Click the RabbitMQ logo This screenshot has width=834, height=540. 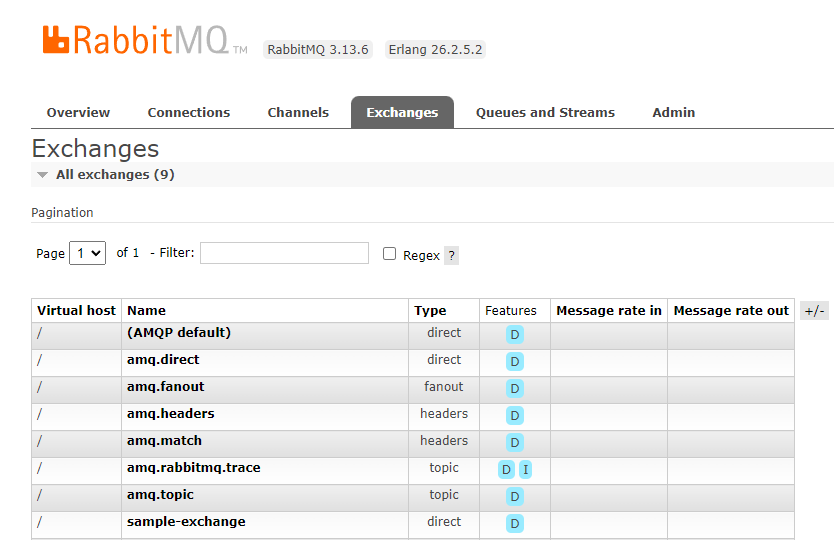point(145,40)
